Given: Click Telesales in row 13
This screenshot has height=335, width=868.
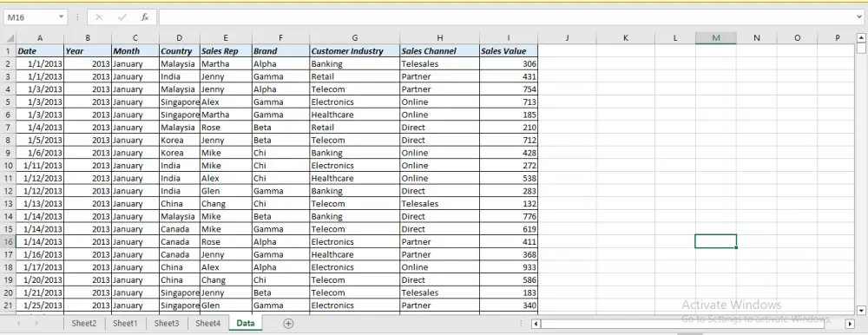Looking at the screenshot, I should 439,204.
